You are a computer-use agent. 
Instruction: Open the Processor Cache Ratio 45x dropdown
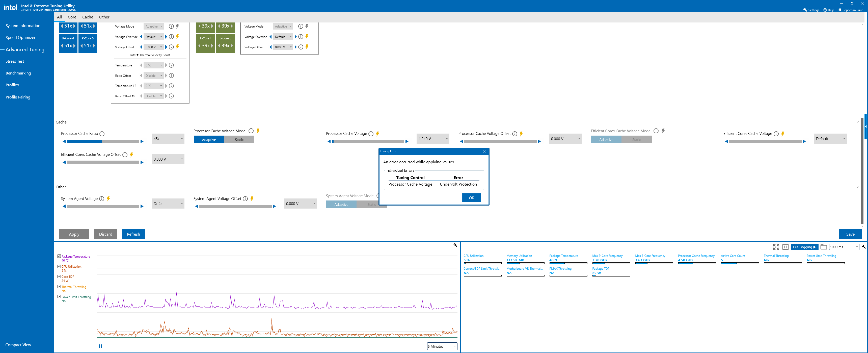coord(168,139)
